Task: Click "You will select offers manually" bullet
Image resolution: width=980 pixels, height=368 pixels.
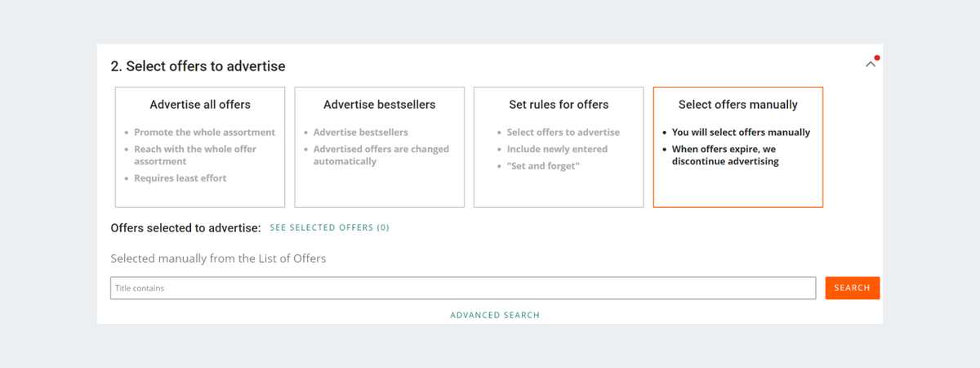Action: [x=741, y=132]
